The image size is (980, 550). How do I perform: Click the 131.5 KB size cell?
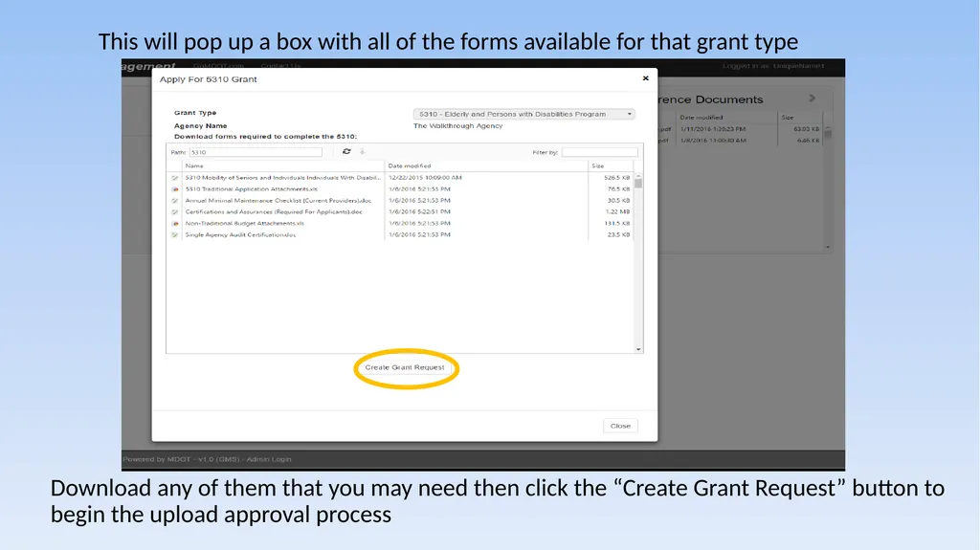pyautogui.click(x=617, y=223)
